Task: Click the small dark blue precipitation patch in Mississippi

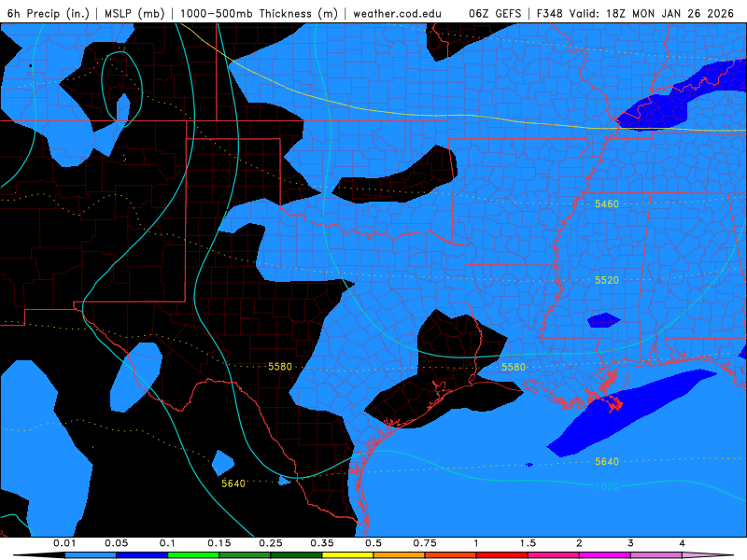Action: [x=603, y=320]
